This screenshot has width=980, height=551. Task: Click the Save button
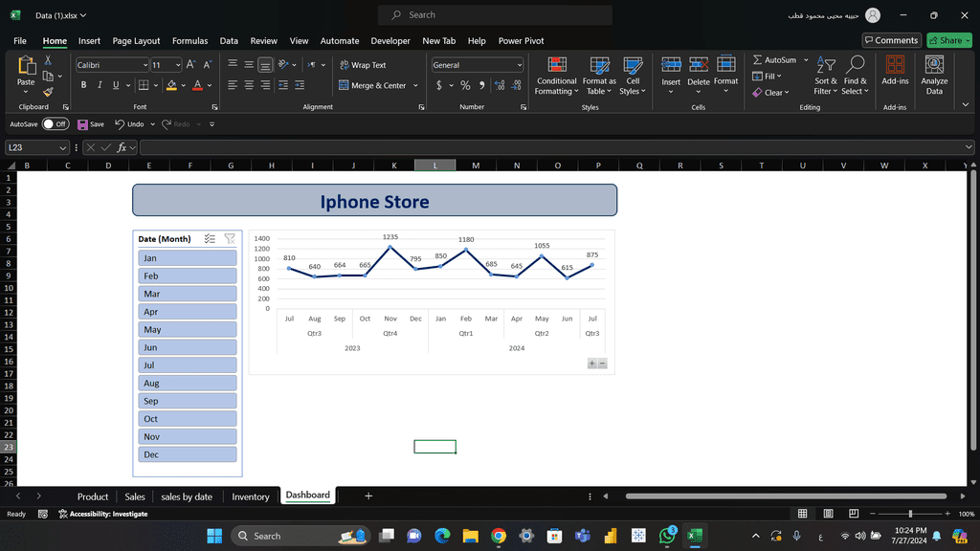[x=91, y=124]
